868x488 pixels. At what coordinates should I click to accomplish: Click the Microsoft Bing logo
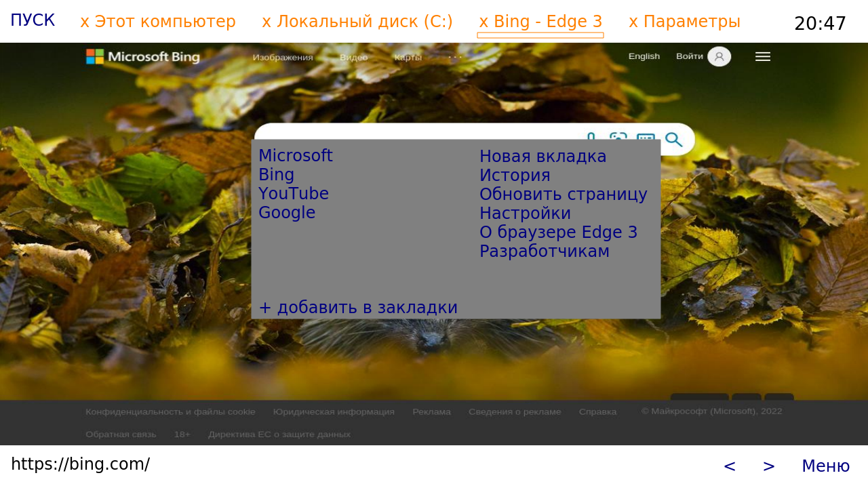142,57
